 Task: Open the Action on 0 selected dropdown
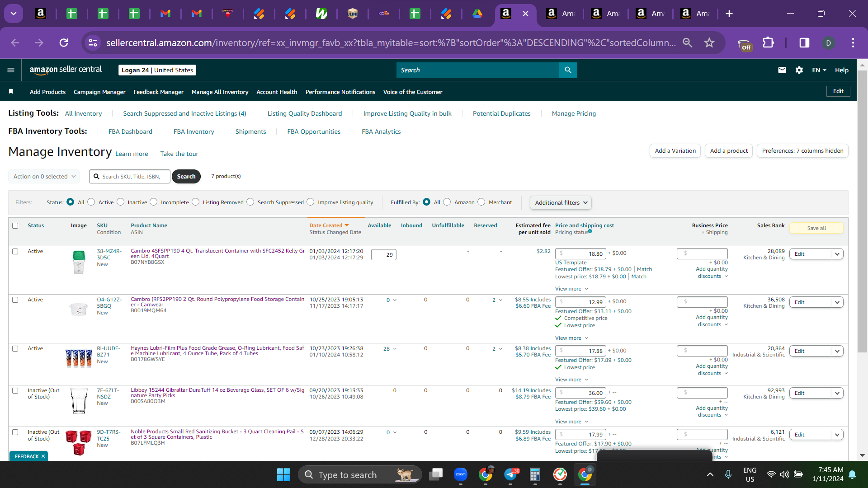pos(44,176)
